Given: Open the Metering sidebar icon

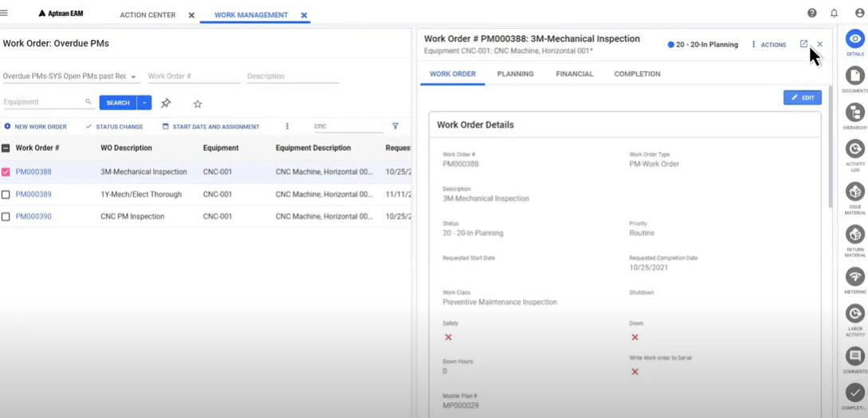Looking at the screenshot, I should click(x=855, y=277).
